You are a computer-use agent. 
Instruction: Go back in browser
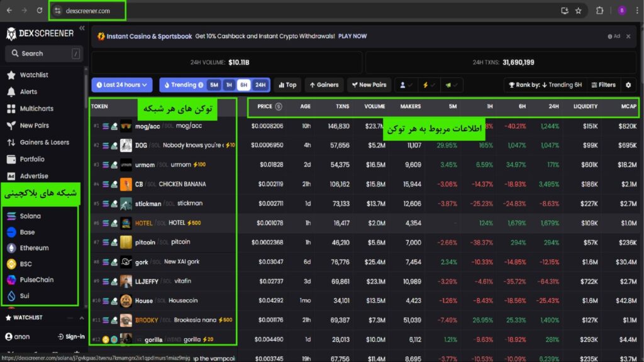pos(9,11)
